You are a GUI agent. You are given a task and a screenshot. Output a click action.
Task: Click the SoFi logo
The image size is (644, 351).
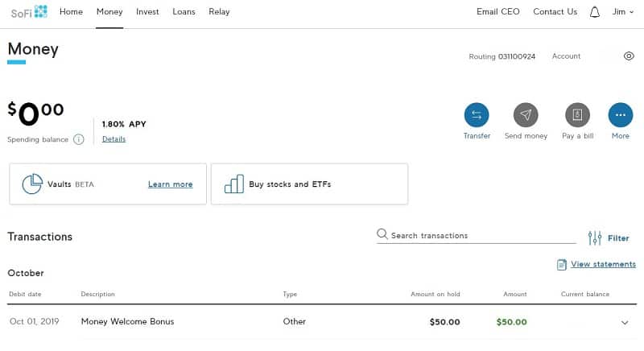[x=29, y=12]
